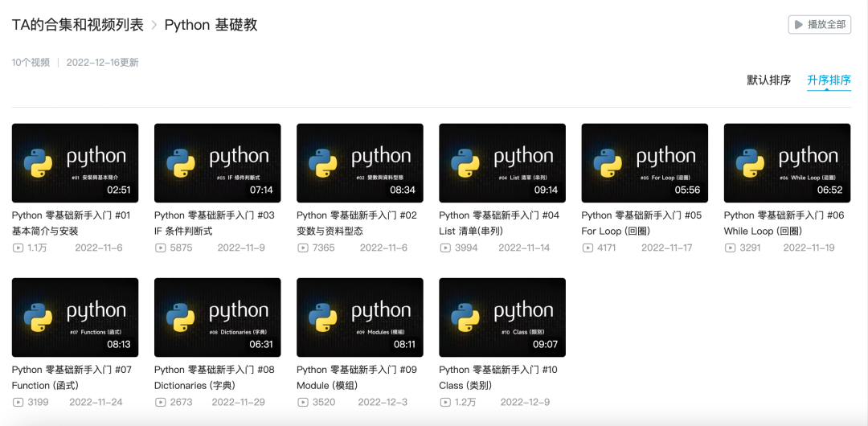Click play-count icon beside 5875
868x426 pixels.
tap(160, 248)
